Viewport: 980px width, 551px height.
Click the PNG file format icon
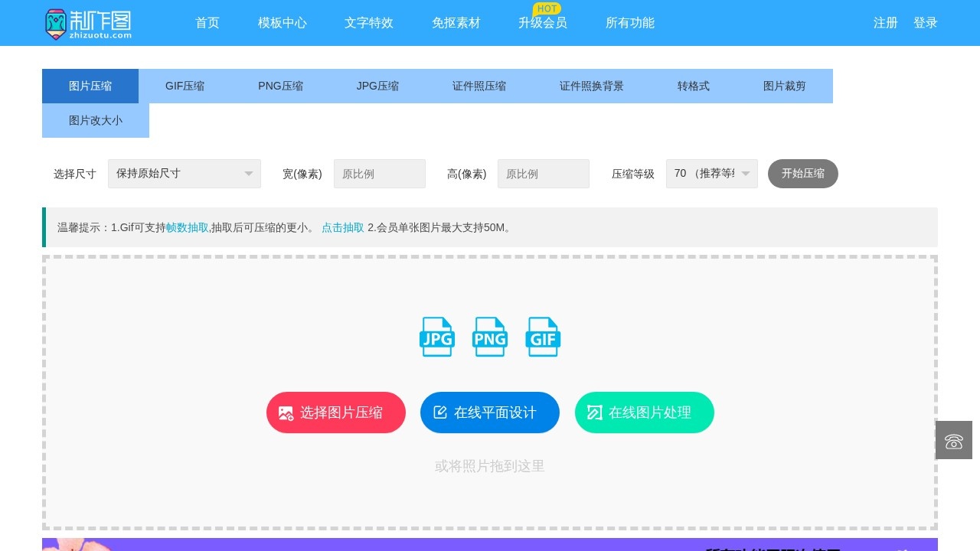pos(489,337)
